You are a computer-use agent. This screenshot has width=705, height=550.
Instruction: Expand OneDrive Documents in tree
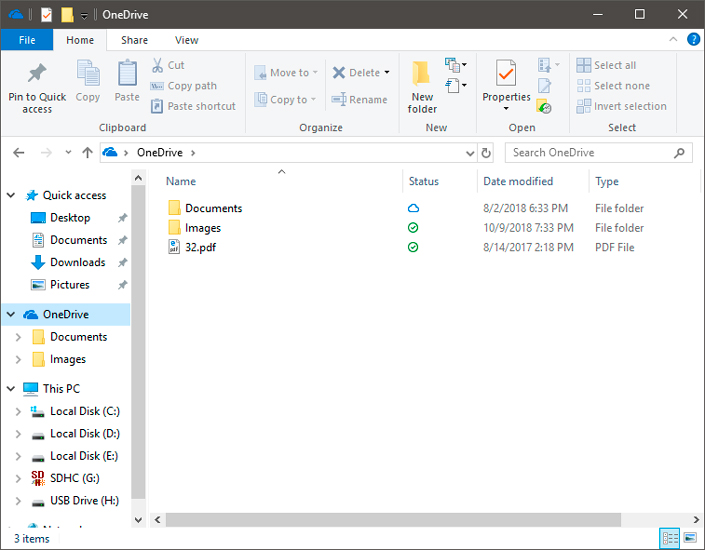click(x=18, y=337)
